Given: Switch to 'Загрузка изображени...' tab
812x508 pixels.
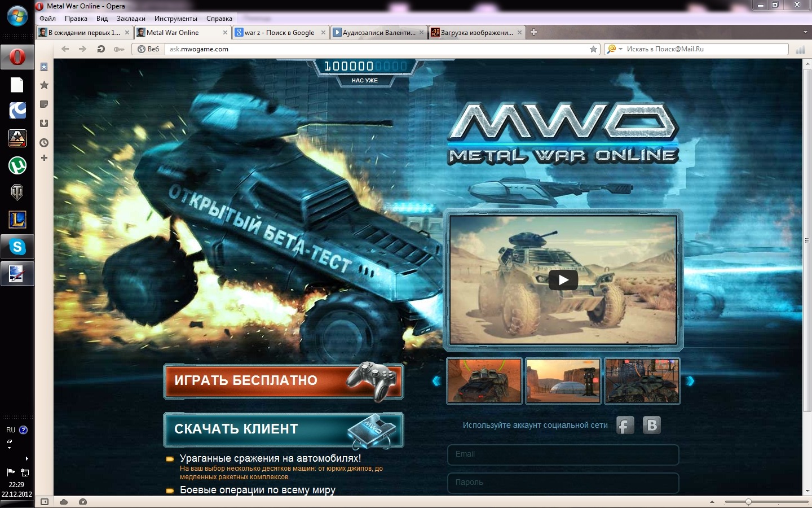Looking at the screenshot, I should 476,32.
